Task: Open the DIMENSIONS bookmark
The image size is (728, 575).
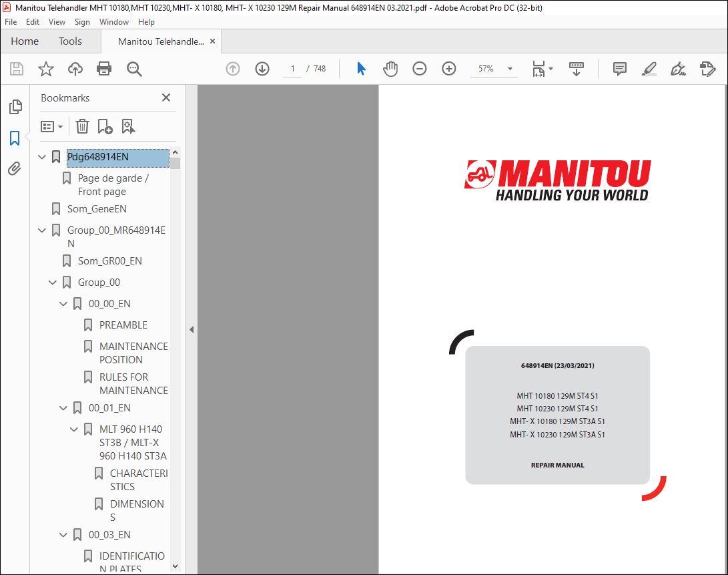Action: pos(137,510)
